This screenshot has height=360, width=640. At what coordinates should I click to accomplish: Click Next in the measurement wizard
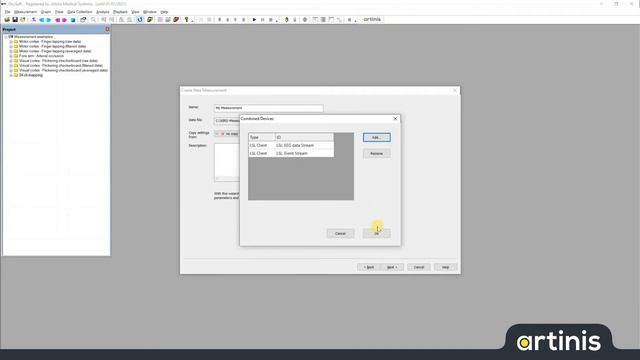[392, 267]
